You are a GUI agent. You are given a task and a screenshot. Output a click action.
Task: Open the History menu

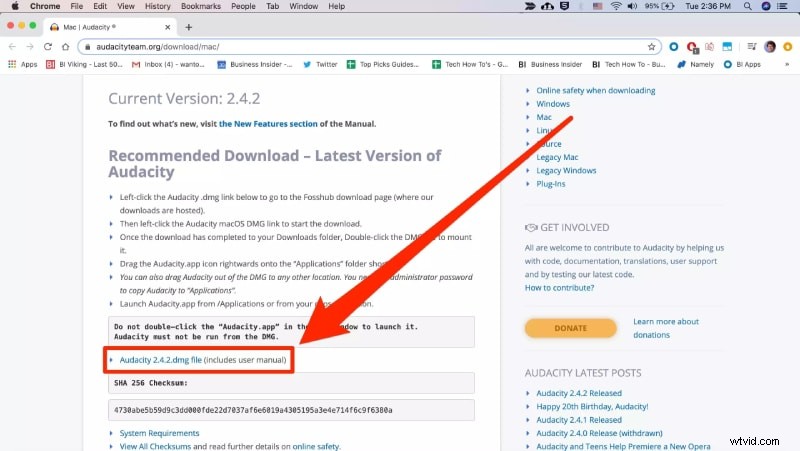[158, 6]
